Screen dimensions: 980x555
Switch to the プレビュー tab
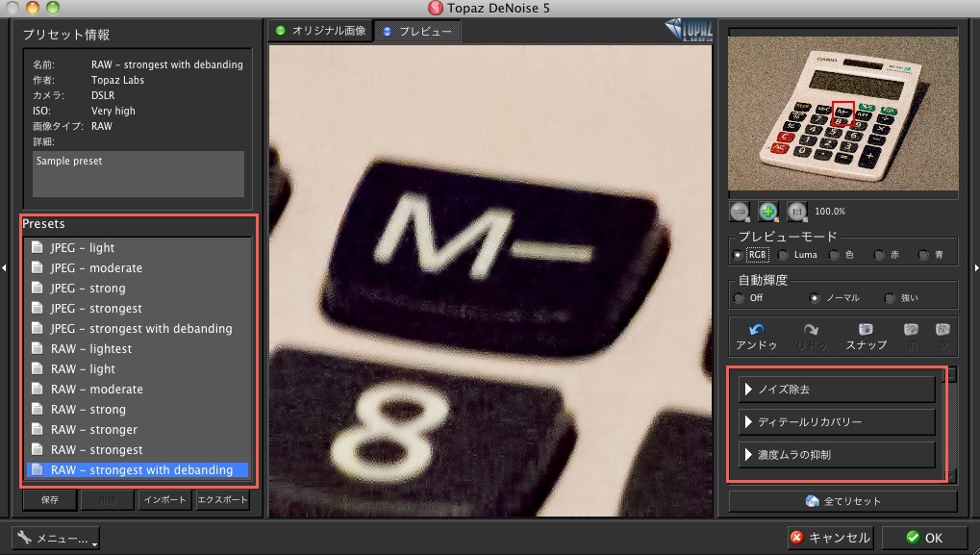(417, 31)
